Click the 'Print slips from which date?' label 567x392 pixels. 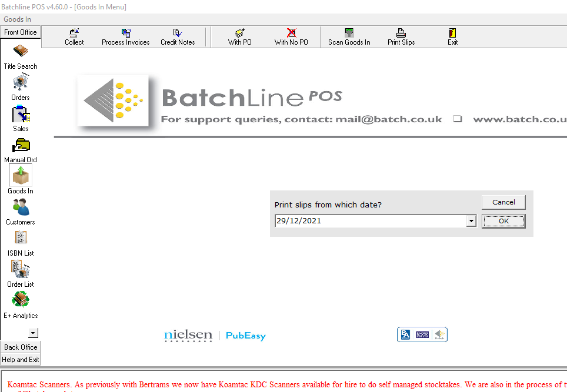tap(328, 205)
